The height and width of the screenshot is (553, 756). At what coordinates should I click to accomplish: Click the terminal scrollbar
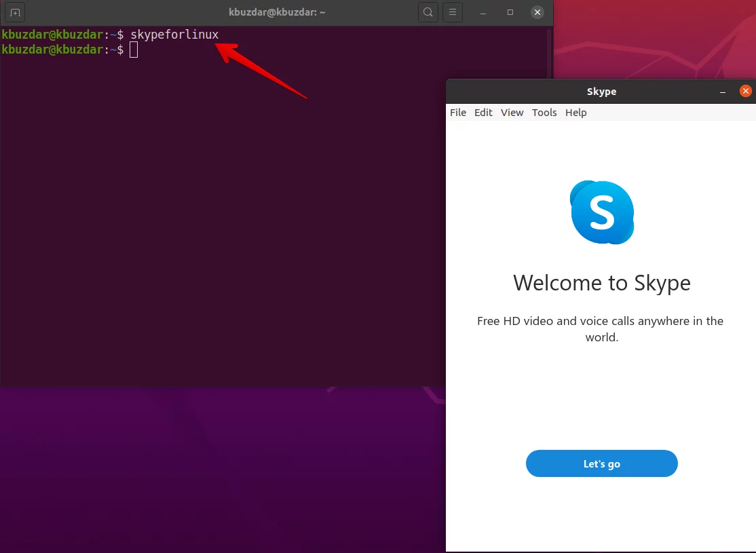click(x=549, y=53)
